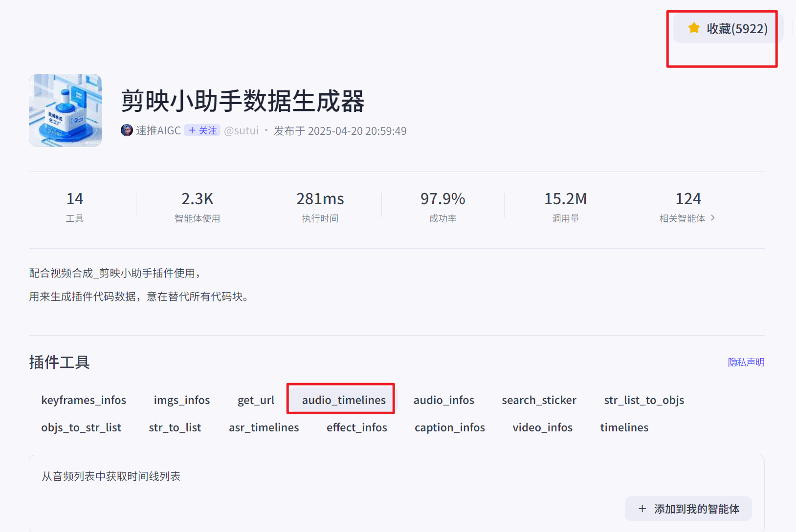Open the 隐私声明 privacy statement link
The height and width of the screenshot is (532, 796).
tap(746, 362)
